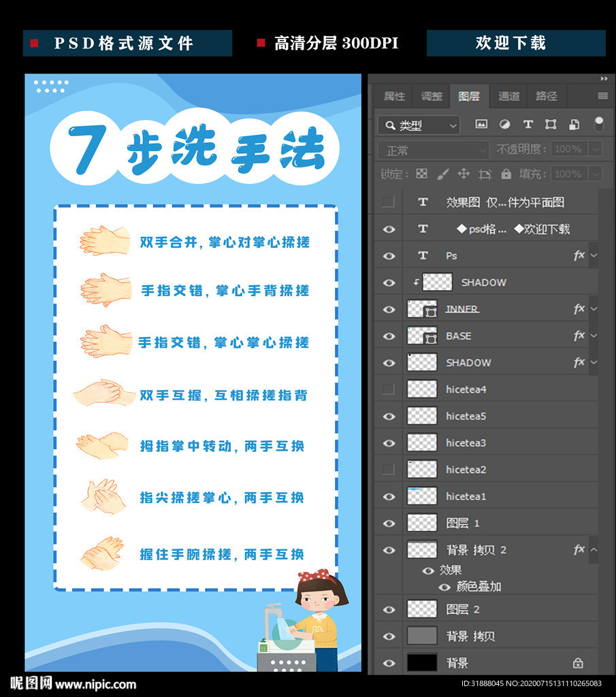Click the T icon of Ps layer
Viewport: 616px width, 697px height.
(x=423, y=256)
